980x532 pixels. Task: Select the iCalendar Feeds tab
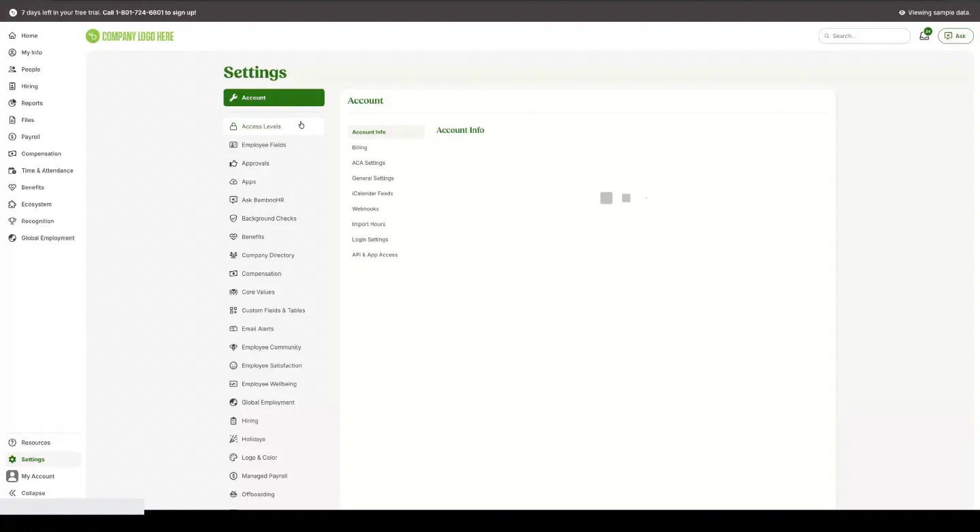pos(372,193)
